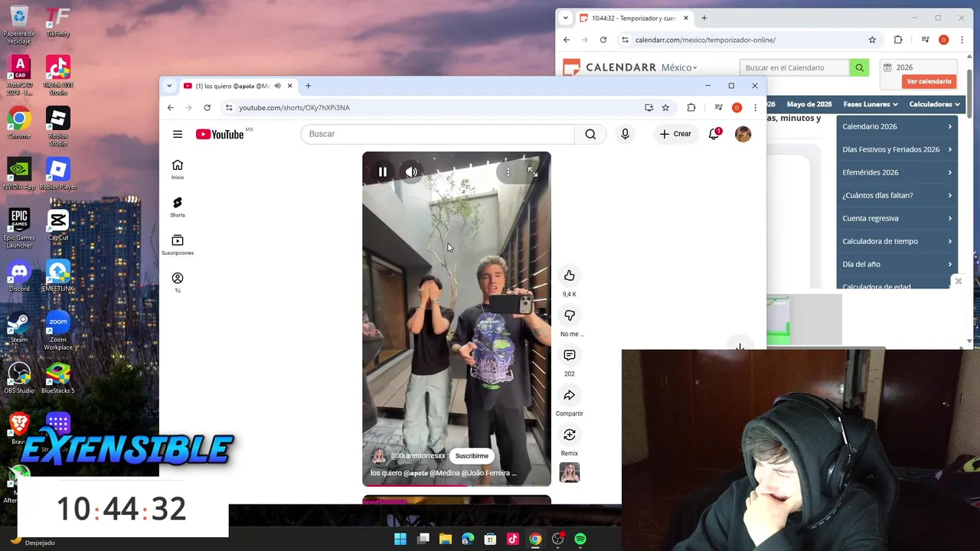Open the @Xkarentorresxx channel link
The height and width of the screenshot is (551, 980).
(417, 456)
